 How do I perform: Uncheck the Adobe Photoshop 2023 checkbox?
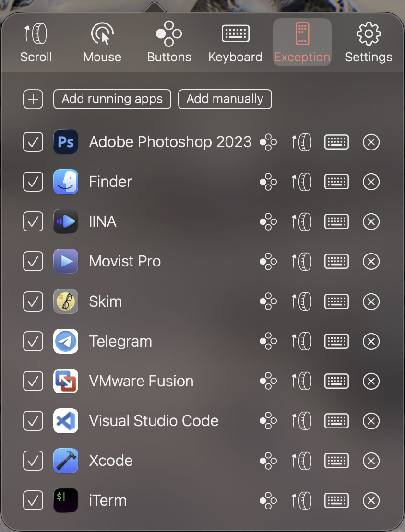click(x=33, y=142)
